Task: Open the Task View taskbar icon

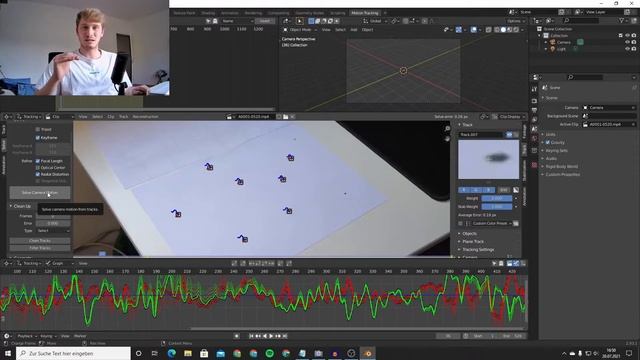Action: (x=155, y=353)
